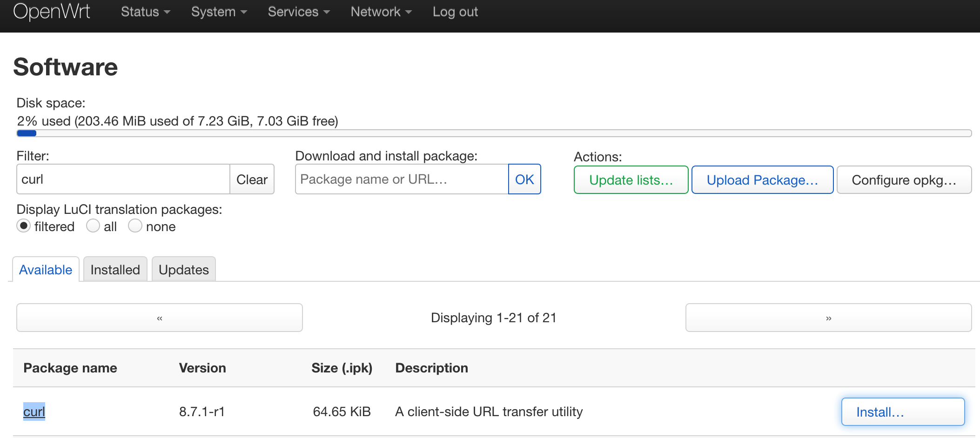
Task: Open the OpenWrt home logo link
Action: (x=52, y=11)
